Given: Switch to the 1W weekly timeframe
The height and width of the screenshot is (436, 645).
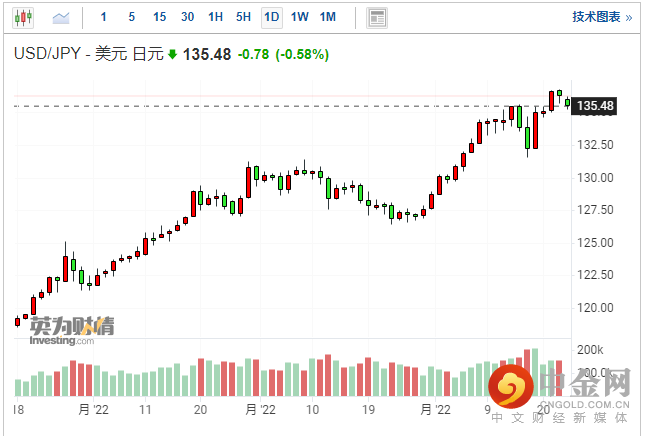Looking at the screenshot, I should 300,17.
